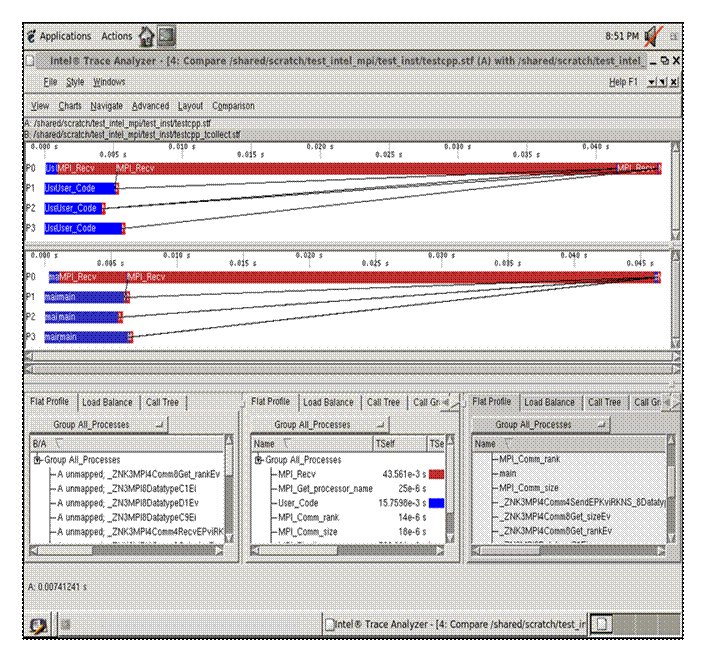The height and width of the screenshot is (655, 703).
Task: Click the 8:51 PM clock
Action: tap(622, 36)
